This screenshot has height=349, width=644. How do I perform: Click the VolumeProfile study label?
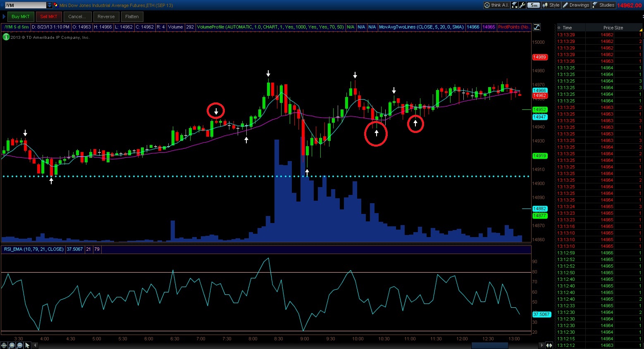[x=270, y=27]
